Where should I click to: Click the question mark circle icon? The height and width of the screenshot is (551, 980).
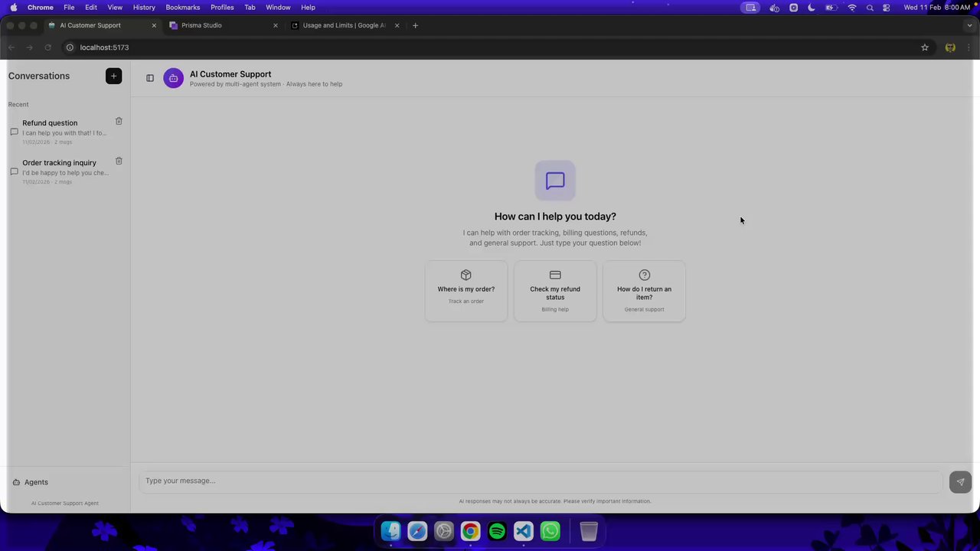click(644, 275)
